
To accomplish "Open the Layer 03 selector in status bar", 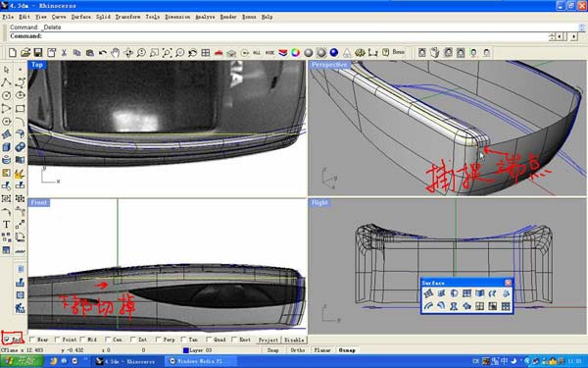I will pos(197,350).
